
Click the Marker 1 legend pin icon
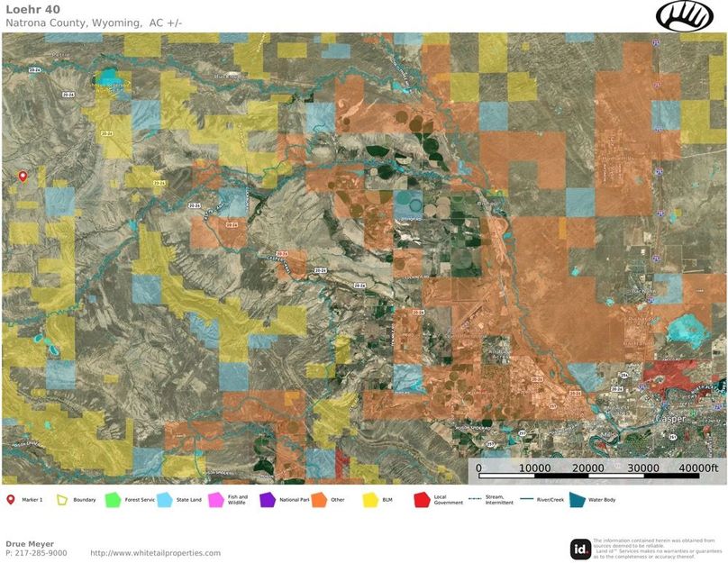coord(10,499)
